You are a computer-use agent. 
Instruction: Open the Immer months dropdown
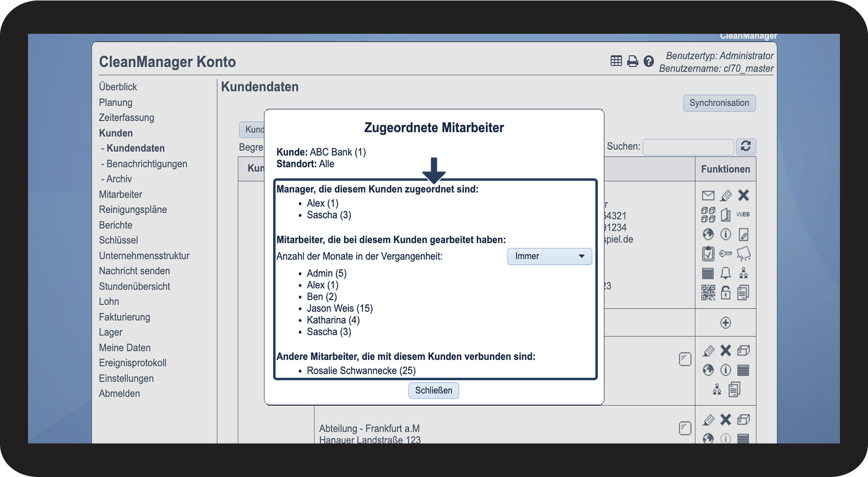click(x=549, y=256)
